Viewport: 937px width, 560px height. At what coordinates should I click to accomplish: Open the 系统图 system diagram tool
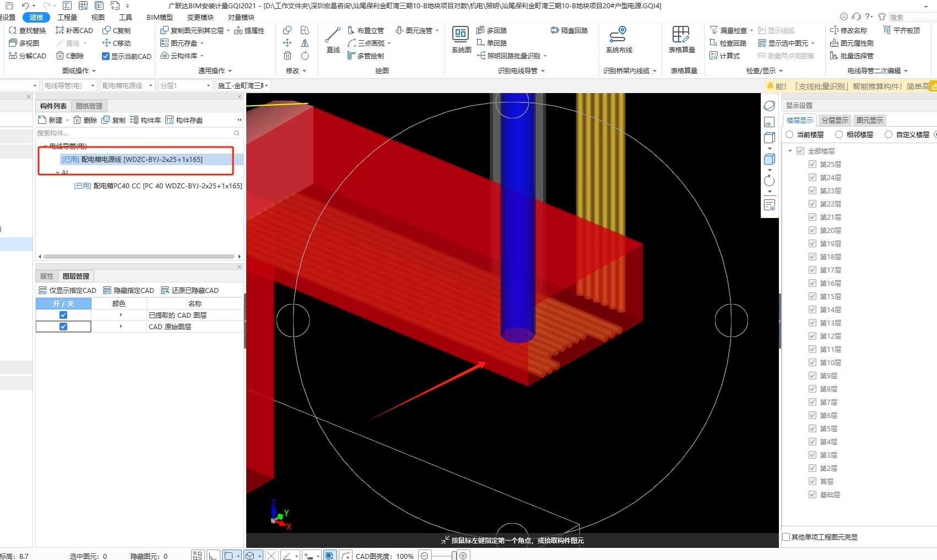tap(461, 40)
